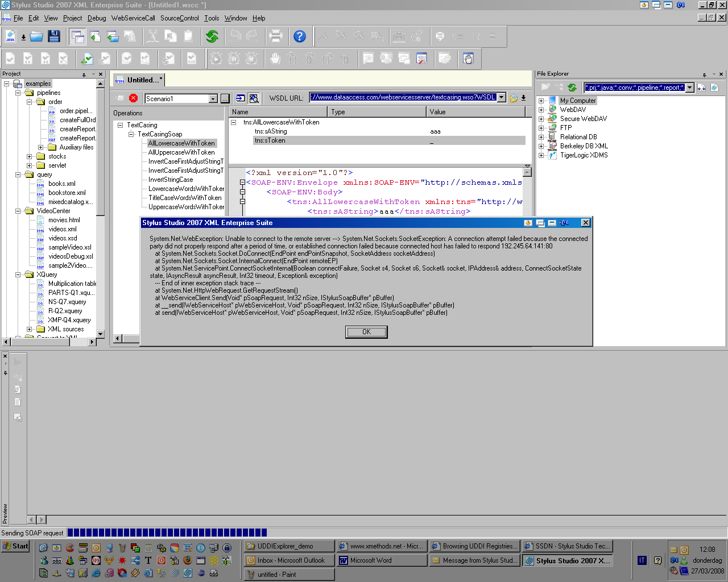Viewport: 728px width, 582px height.
Task: Expand the Auxiliary files folder
Action: [40, 147]
